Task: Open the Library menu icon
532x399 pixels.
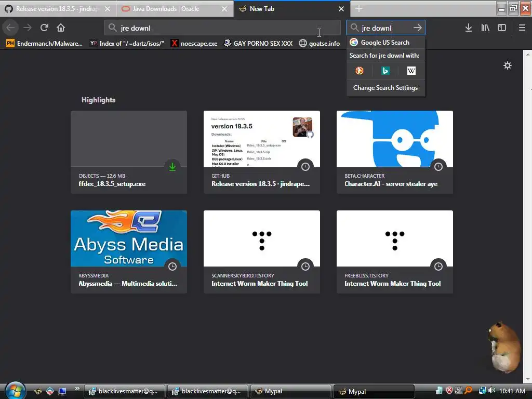Action: tap(485, 28)
